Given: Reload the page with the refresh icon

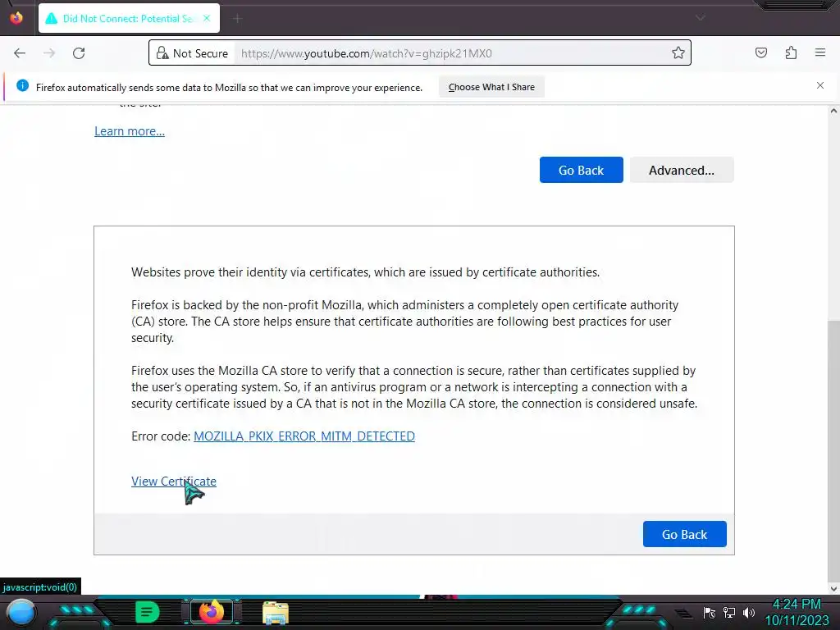Looking at the screenshot, I should click(79, 53).
